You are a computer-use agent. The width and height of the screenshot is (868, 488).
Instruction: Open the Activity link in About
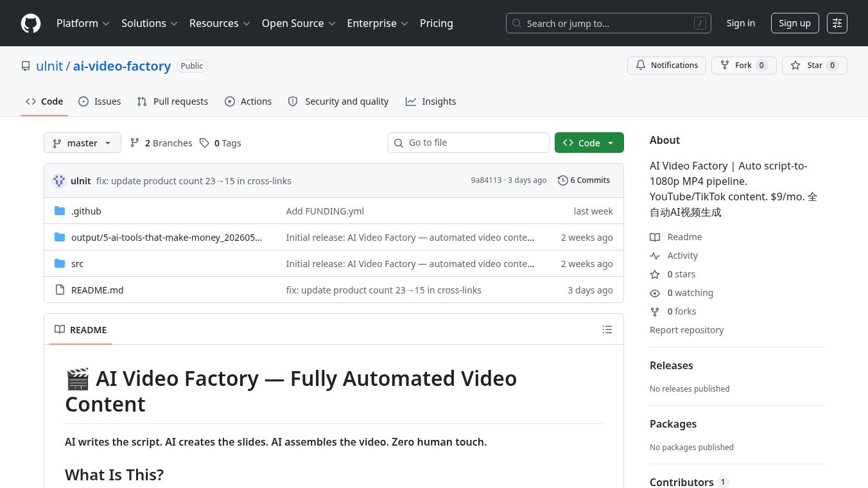coord(674,256)
